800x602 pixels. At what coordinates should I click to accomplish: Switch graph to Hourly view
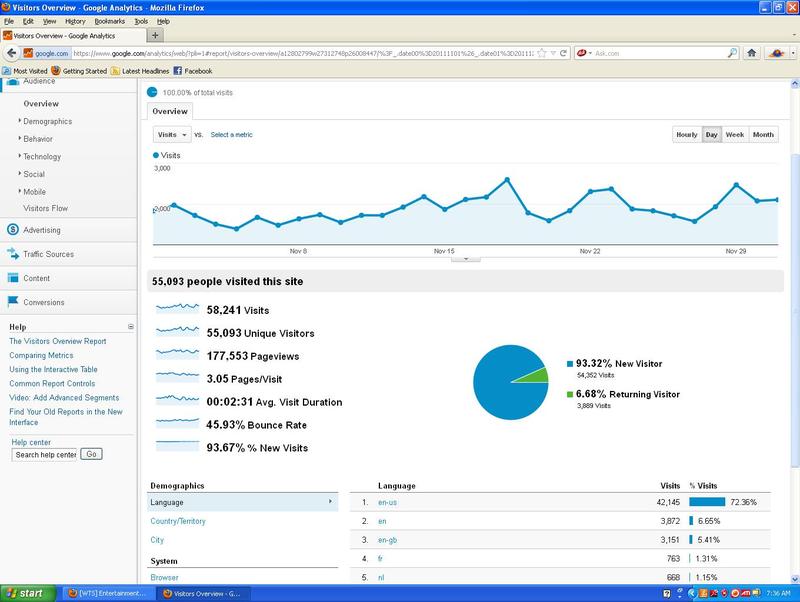[687, 135]
